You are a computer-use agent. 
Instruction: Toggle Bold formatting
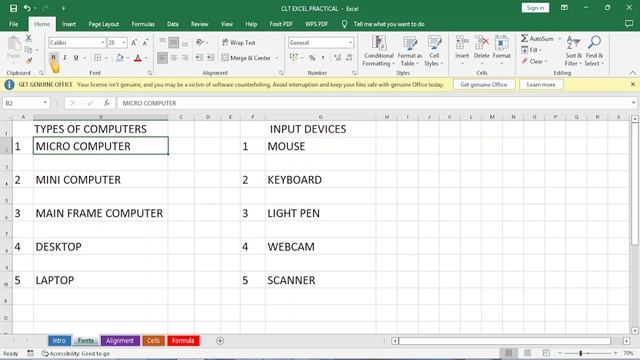(x=53, y=58)
